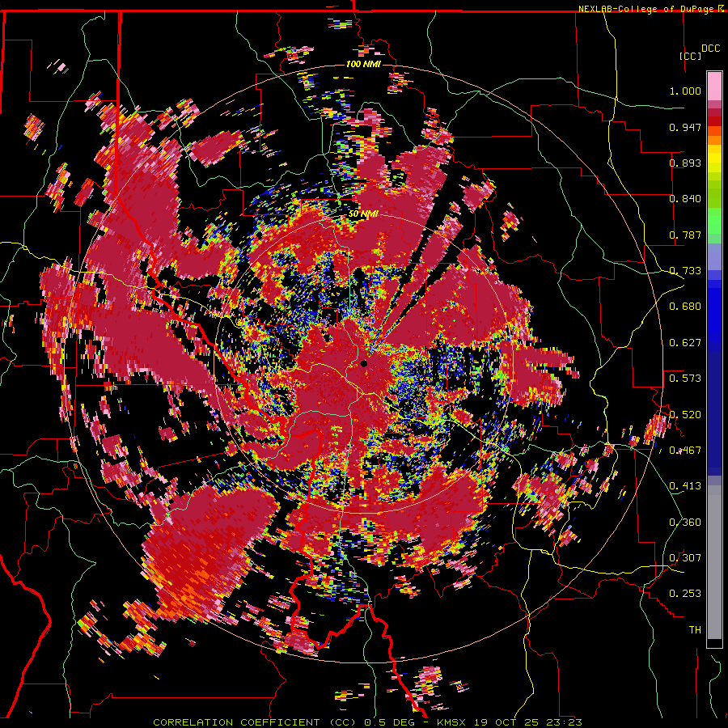Click the 0.5 DEG elevation text
Image resolution: width=728 pixels, height=728 pixels.
pos(391,722)
